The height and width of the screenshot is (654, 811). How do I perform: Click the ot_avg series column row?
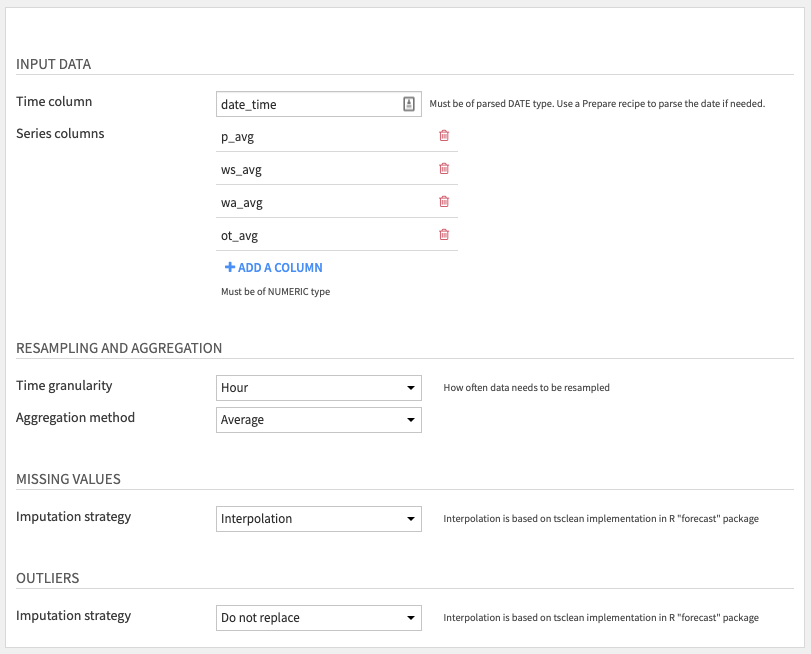click(337, 235)
